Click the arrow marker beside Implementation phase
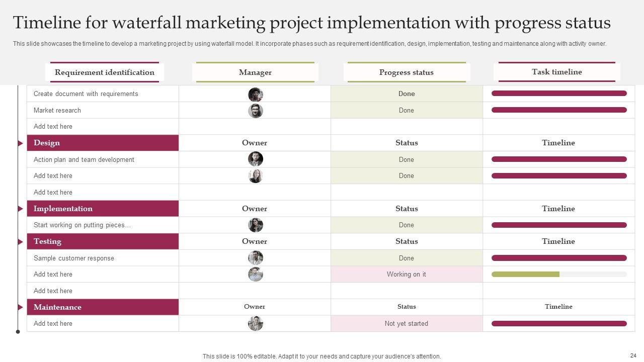This screenshot has width=644, height=362. click(x=21, y=209)
